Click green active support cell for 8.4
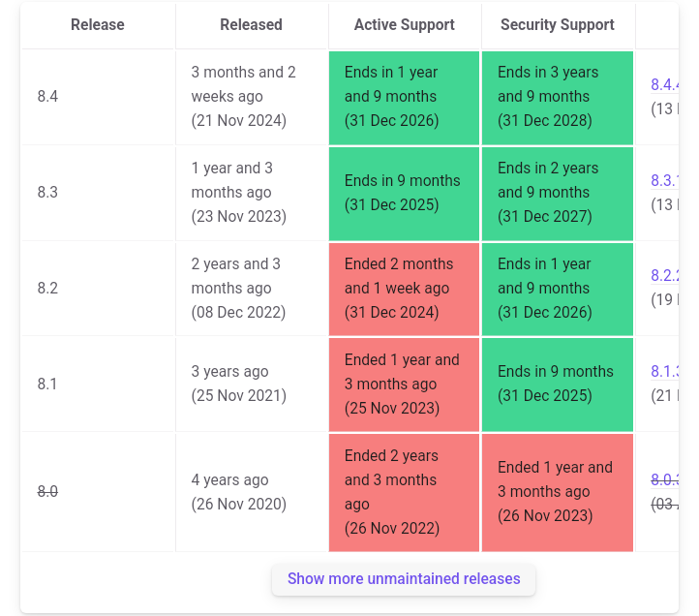Screen dimensions: 699x616 404,97
